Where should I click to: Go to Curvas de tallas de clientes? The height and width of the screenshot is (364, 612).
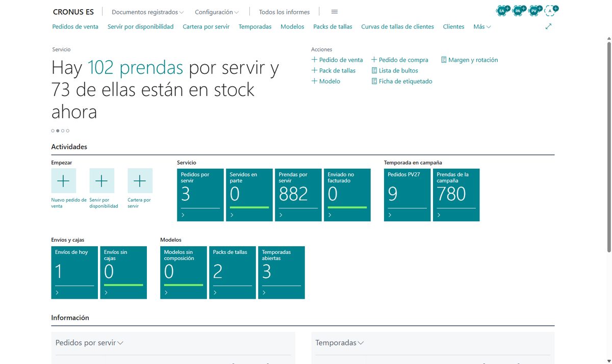pos(398,27)
